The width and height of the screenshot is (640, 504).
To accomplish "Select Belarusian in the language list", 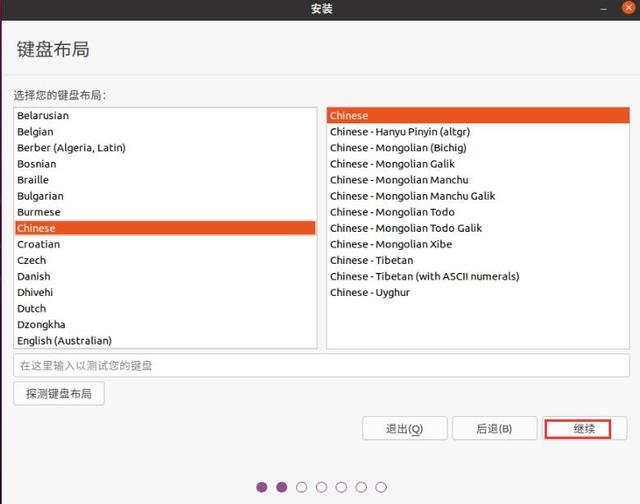I will (x=165, y=115).
